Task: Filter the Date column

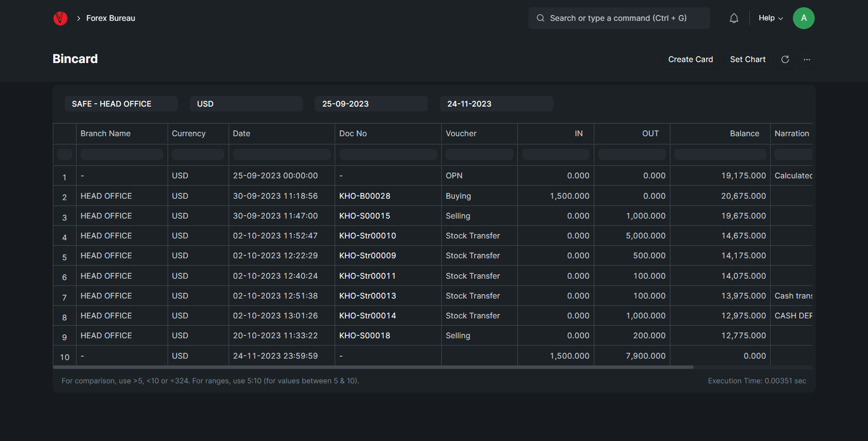Action: coord(282,155)
